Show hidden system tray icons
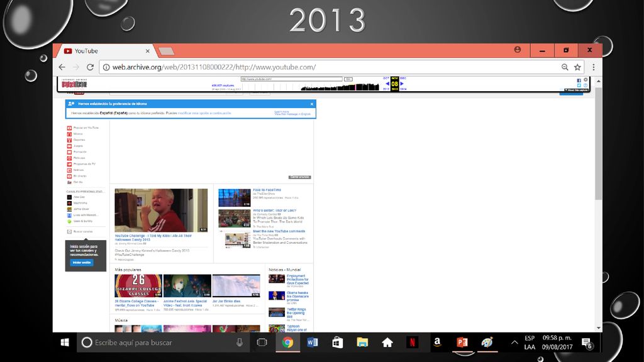Image resolution: width=644 pixels, height=362 pixels. click(x=514, y=343)
